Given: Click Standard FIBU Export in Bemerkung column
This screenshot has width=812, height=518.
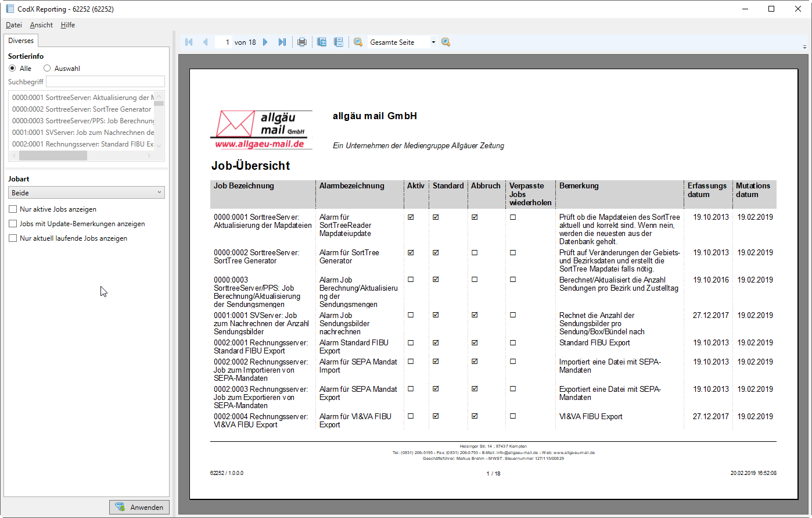Looking at the screenshot, I should (595, 342).
